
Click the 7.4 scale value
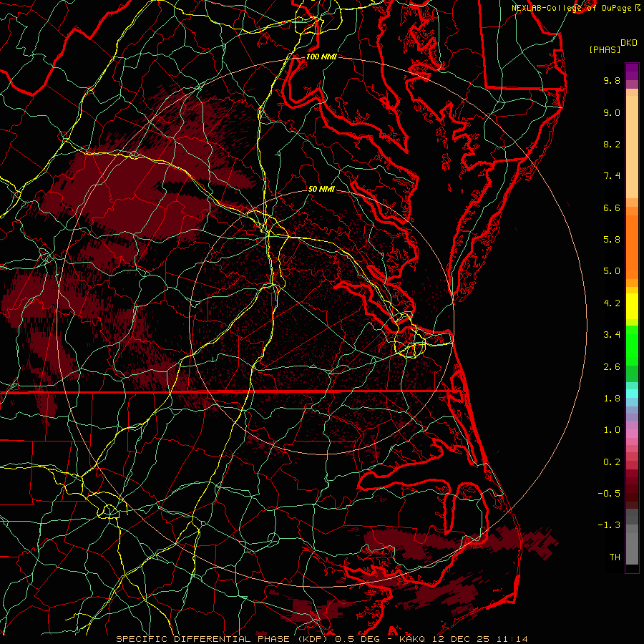click(612, 176)
